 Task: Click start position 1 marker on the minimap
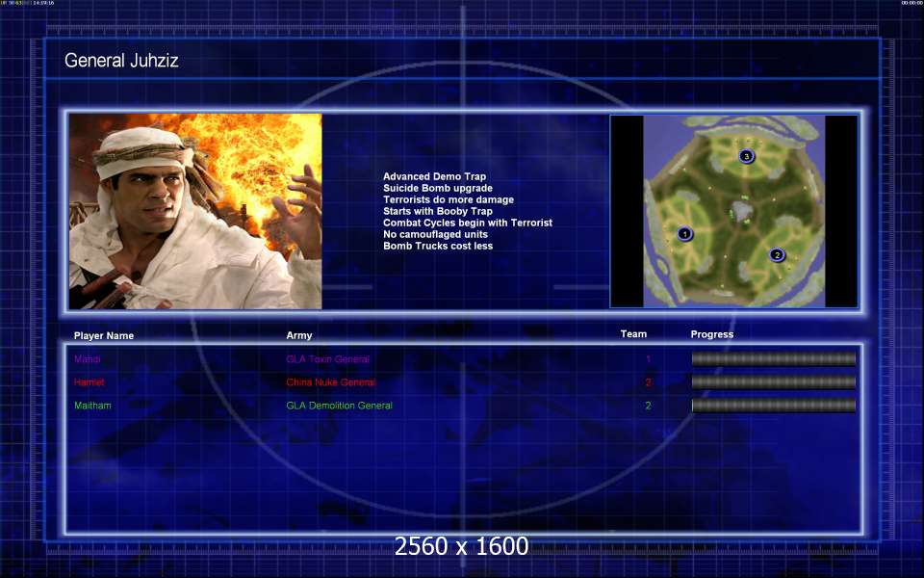(x=684, y=234)
